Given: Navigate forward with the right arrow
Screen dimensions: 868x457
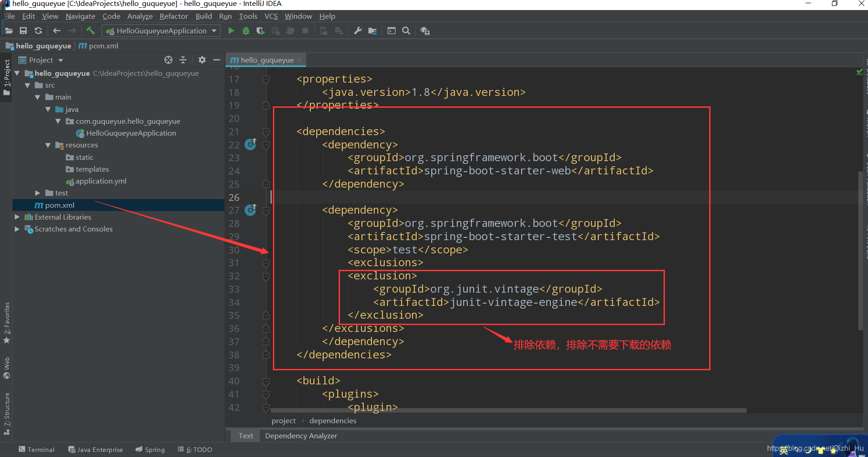Looking at the screenshot, I should [72, 31].
